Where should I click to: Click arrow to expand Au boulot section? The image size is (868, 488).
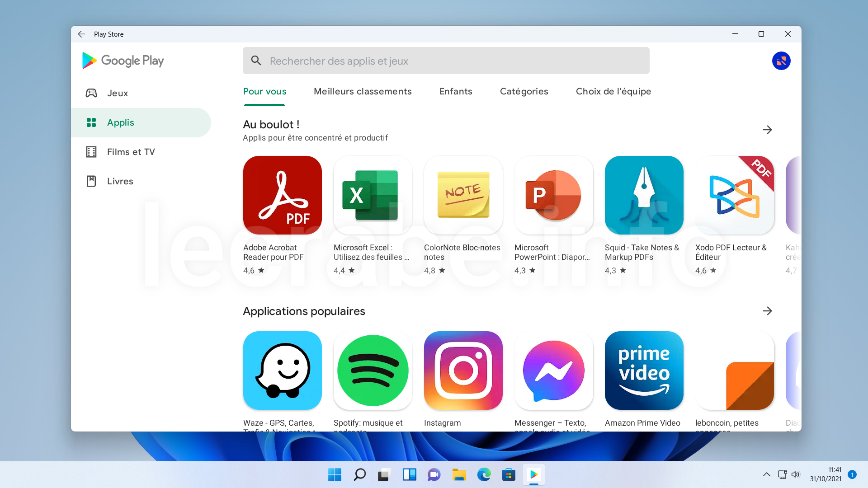pyautogui.click(x=767, y=129)
